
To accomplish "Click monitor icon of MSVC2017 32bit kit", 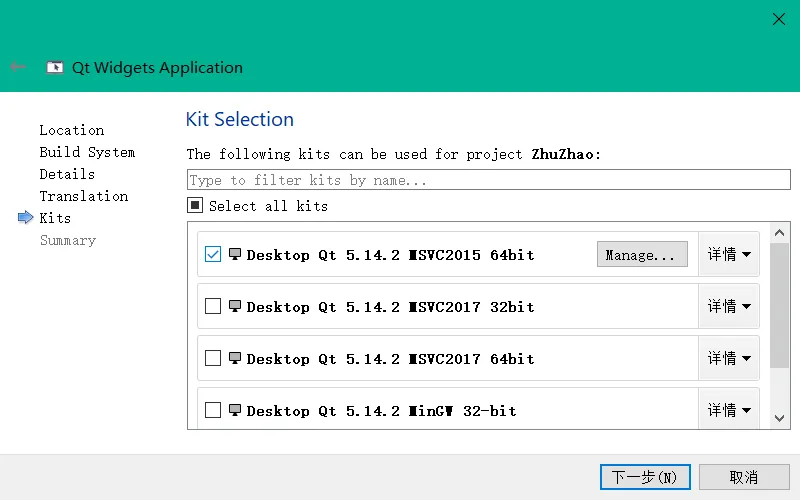I will pos(235,306).
